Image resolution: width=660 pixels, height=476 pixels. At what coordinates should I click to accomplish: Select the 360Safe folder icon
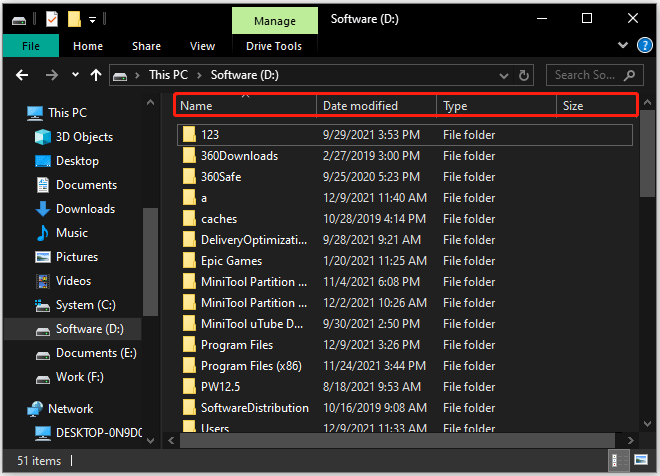pyautogui.click(x=189, y=177)
